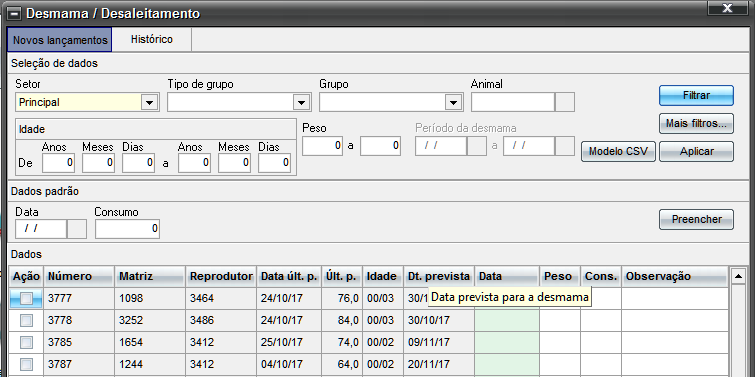Click the green Data cell for animal 3787
This screenshot has width=755, height=377.
(x=507, y=364)
